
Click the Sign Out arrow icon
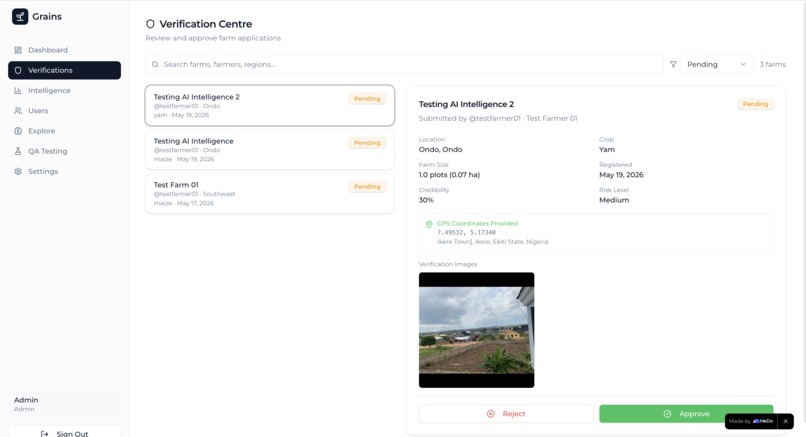(45, 434)
